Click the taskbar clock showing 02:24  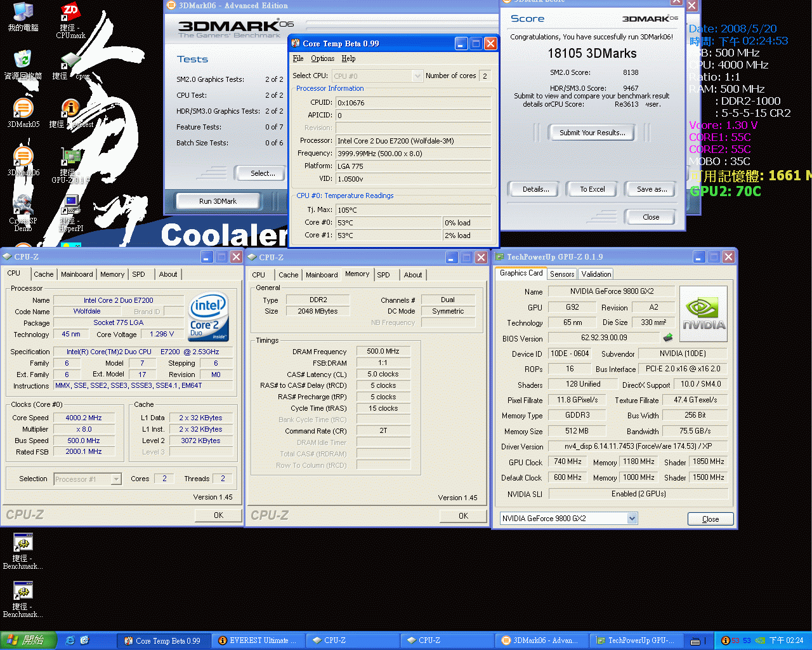pyautogui.click(x=786, y=640)
